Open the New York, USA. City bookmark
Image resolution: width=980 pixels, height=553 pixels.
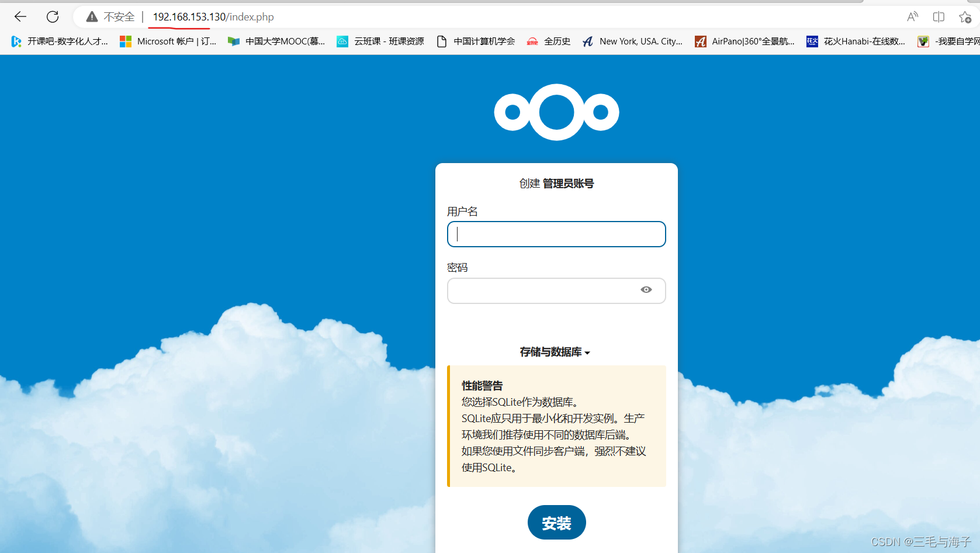coord(632,41)
